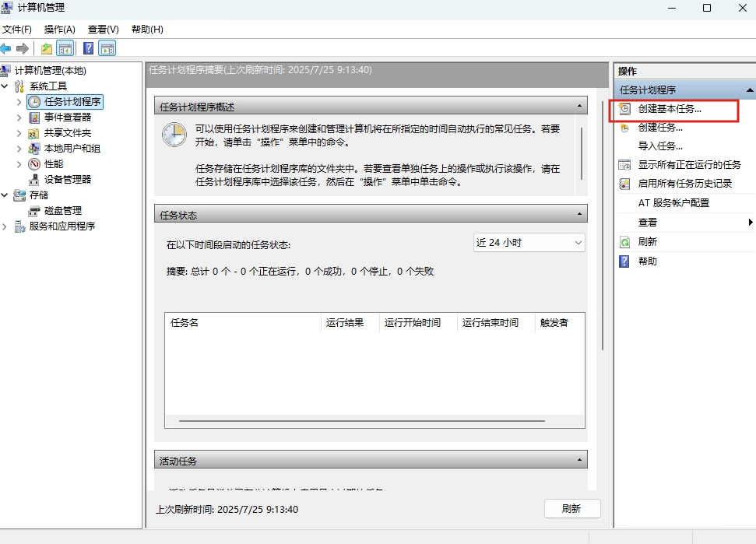The image size is (756, 544).
Task: Expand the 共享文件夹 tree node
Action: (x=19, y=133)
